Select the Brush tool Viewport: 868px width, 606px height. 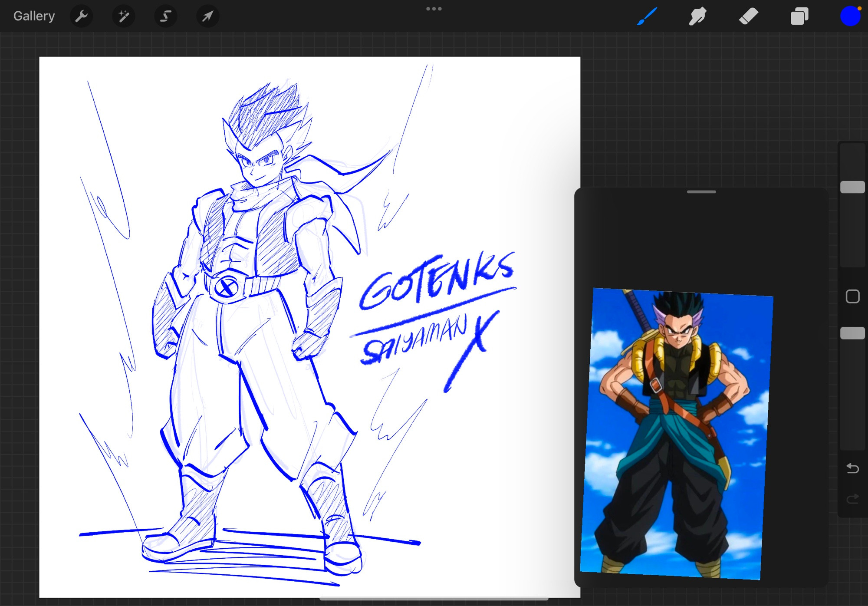coord(647,16)
